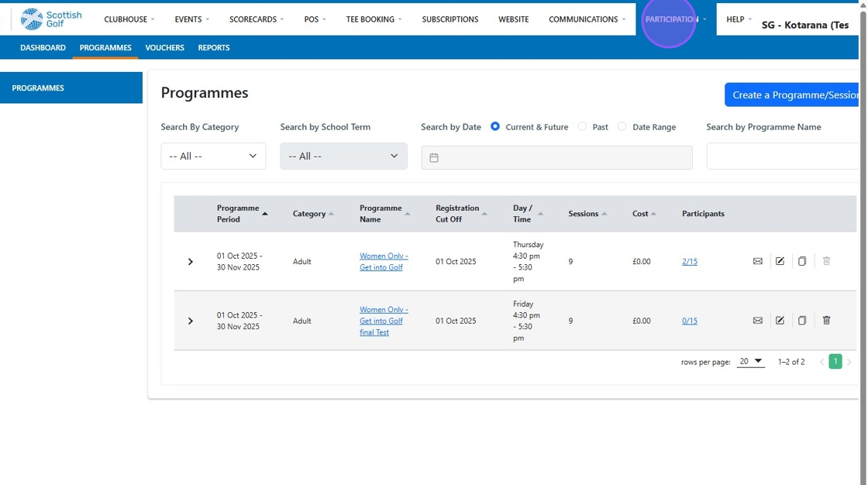Screen dimensions: 868x485
Task: Duplicate the Thursday Women Only programme
Action: (801, 261)
